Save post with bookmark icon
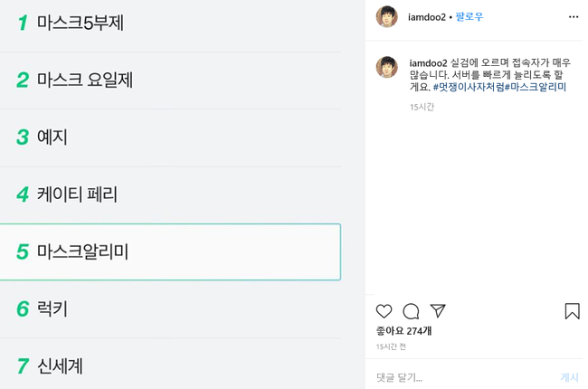 572,311
